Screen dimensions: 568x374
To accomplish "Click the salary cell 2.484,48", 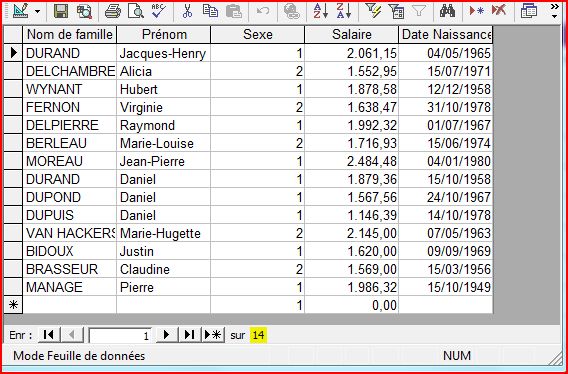I will coord(352,161).
